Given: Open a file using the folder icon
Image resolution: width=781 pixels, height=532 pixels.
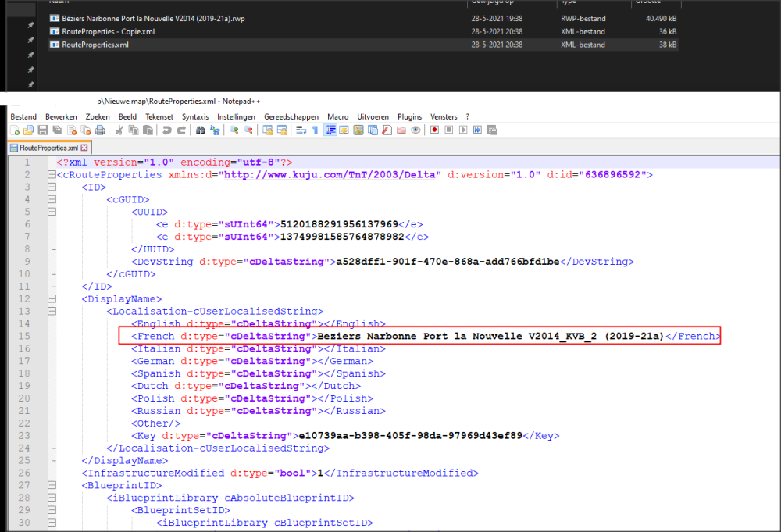Looking at the screenshot, I should (28, 130).
